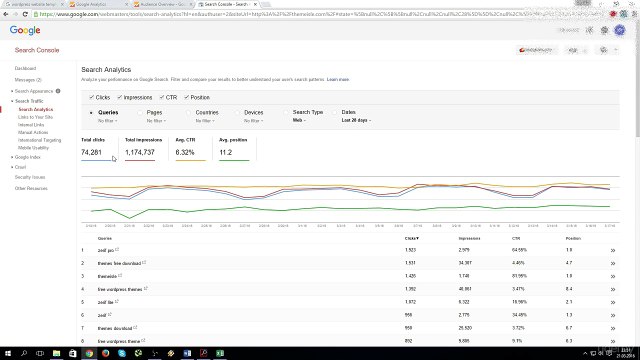Open external link icon beside zerif pro

click(x=117, y=249)
